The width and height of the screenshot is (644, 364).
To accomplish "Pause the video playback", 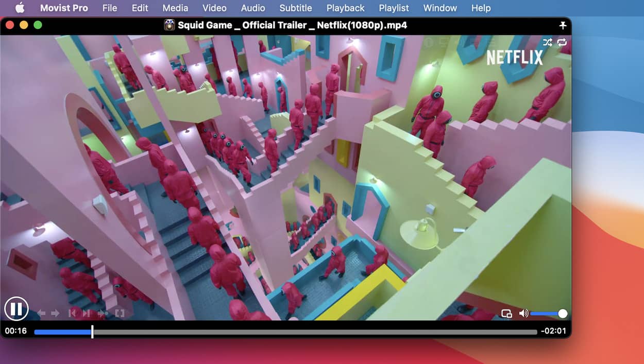I will (16, 309).
